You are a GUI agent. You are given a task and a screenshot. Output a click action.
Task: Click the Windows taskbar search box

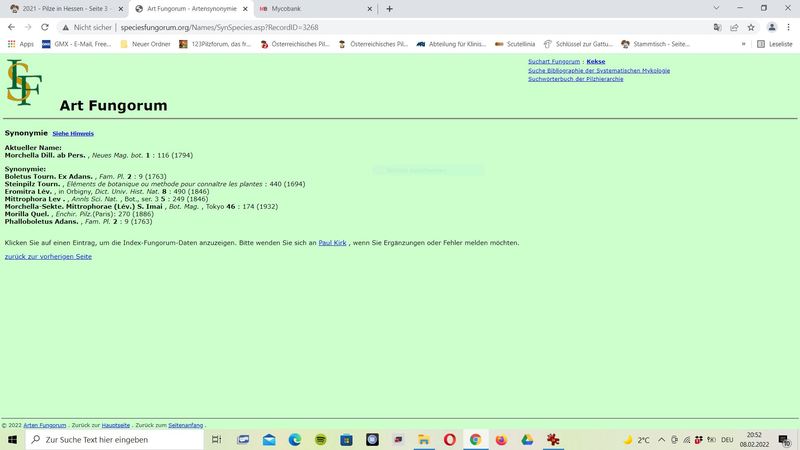coord(114,440)
